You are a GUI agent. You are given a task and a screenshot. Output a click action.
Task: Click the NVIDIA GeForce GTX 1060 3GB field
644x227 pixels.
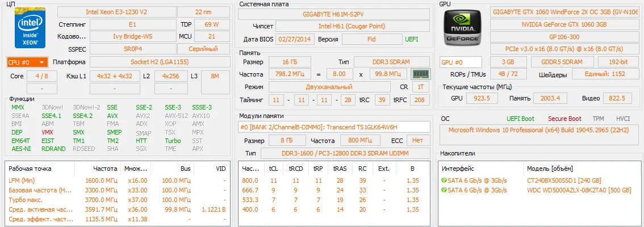pyautogui.click(x=564, y=24)
